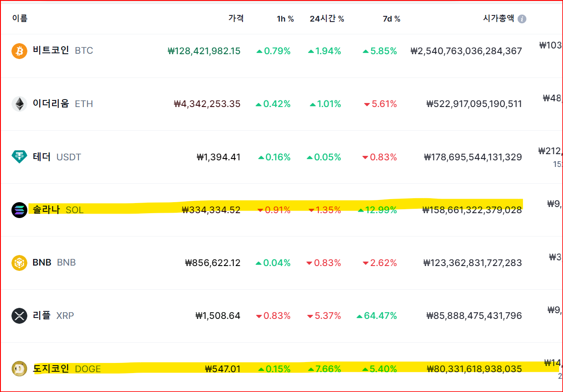563x392 pixels.
Task: Click the green Tether logo icon
Action: [19, 157]
